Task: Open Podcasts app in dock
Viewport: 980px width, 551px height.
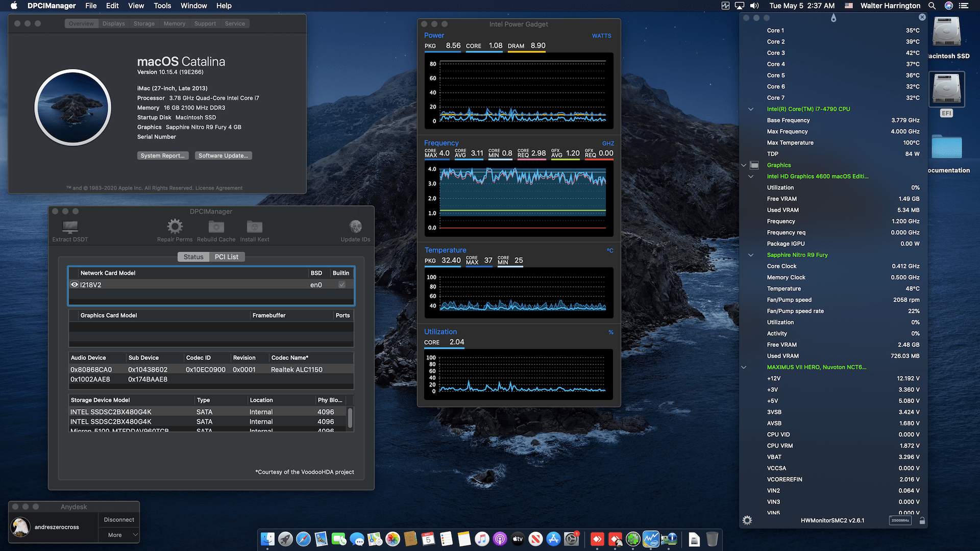Action: pyautogui.click(x=500, y=539)
